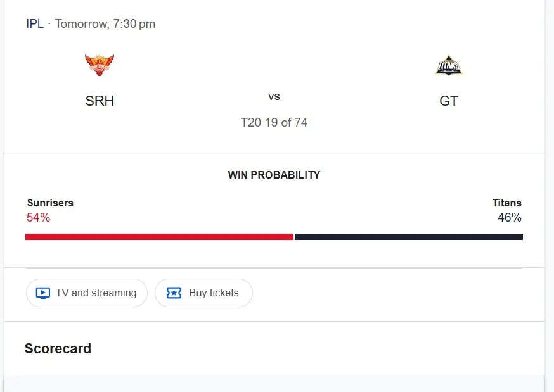Click the vs text between teams

click(274, 97)
